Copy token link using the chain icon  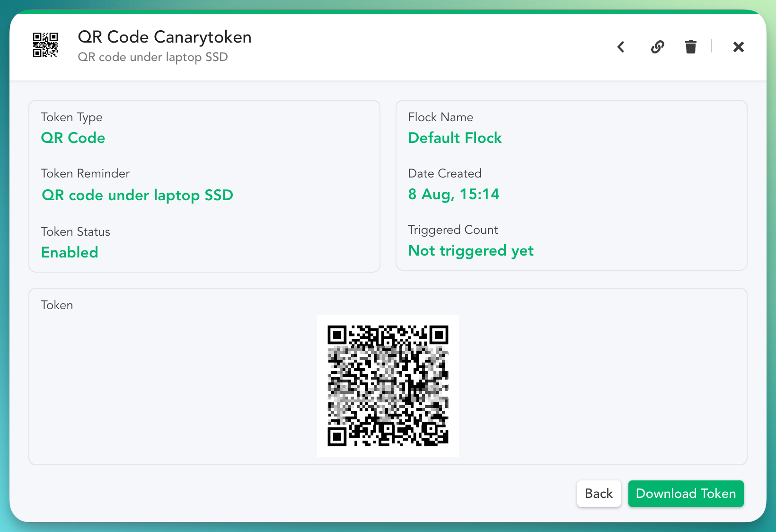(x=657, y=47)
